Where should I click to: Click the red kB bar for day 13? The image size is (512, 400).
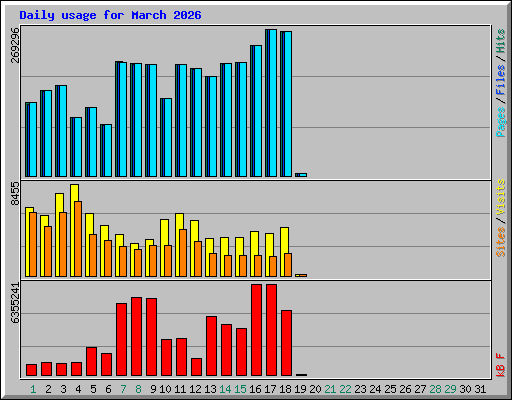(211, 346)
